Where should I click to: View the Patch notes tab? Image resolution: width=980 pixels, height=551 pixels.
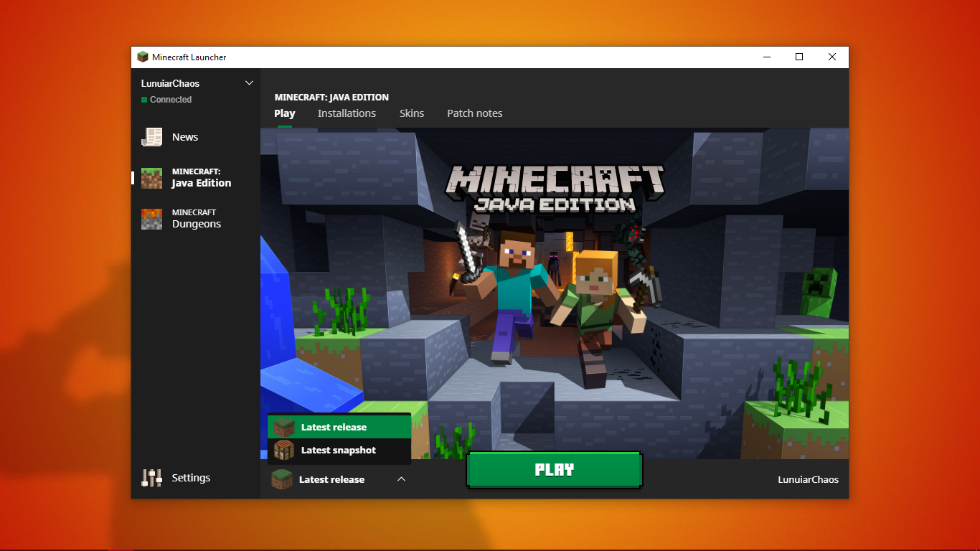click(x=474, y=113)
